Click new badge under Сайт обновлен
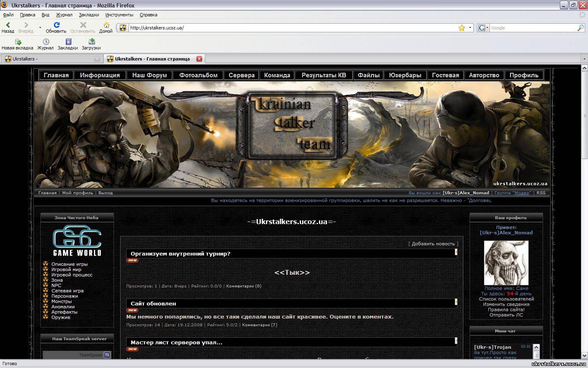 132,310
